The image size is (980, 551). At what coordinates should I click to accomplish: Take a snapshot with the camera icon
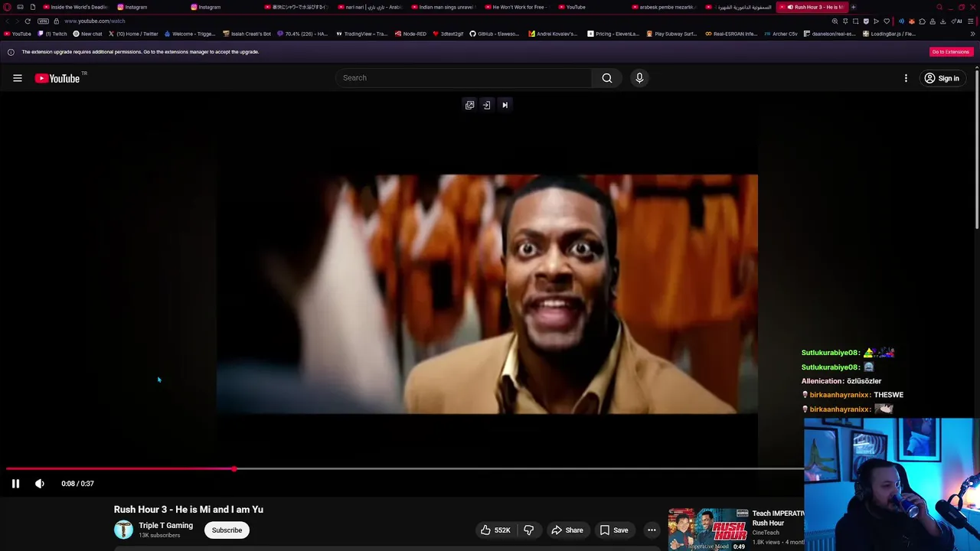pyautogui.click(x=856, y=21)
